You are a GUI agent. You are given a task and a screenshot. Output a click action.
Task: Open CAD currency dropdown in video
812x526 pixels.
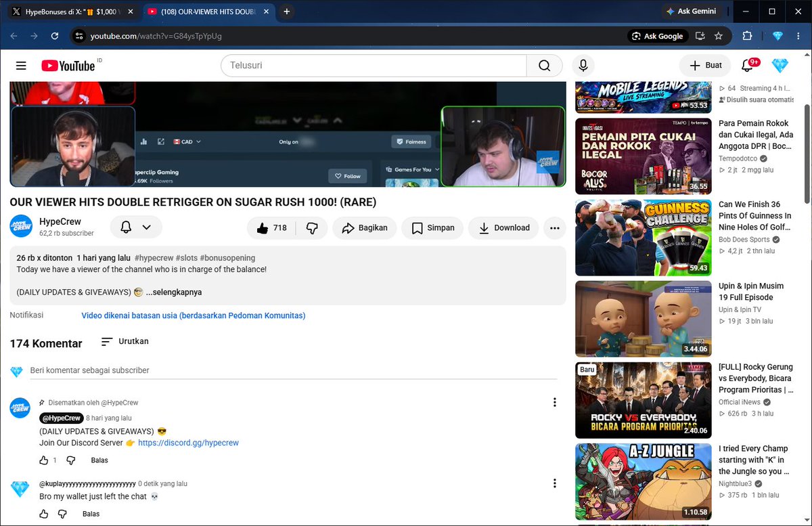coord(187,141)
